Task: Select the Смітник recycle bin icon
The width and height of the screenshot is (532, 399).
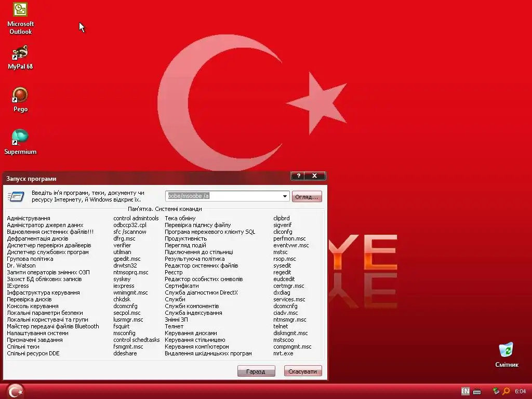Action: (x=507, y=355)
